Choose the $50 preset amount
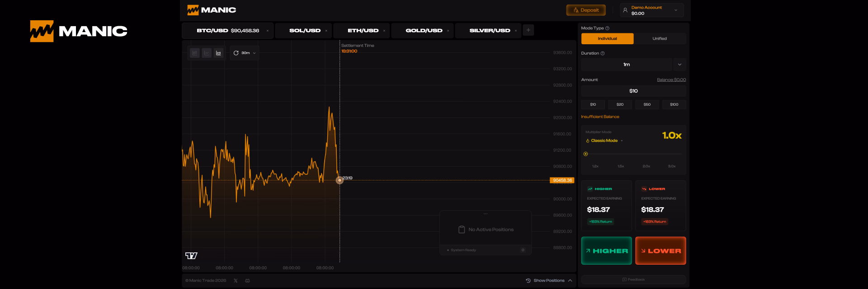This screenshot has height=289, width=868. pyautogui.click(x=647, y=104)
